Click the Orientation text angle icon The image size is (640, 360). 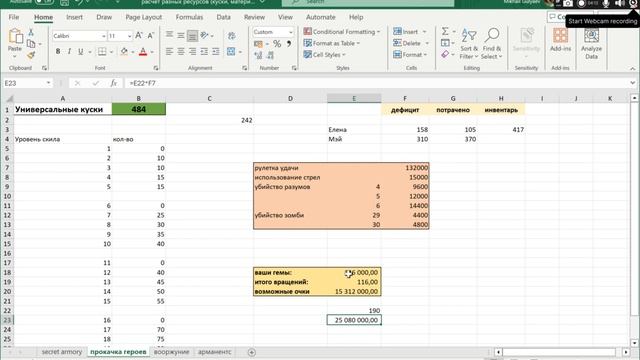(x=204, y=36)
